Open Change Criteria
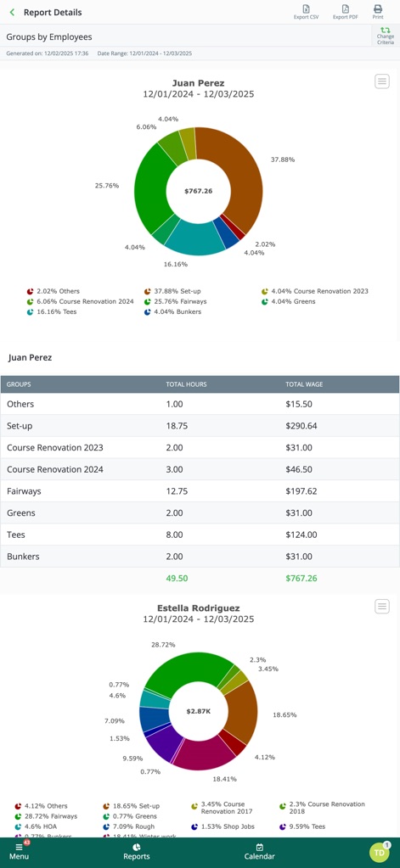Screen dimensions: 400x868 pyautogui.click(x=386, y=36)
